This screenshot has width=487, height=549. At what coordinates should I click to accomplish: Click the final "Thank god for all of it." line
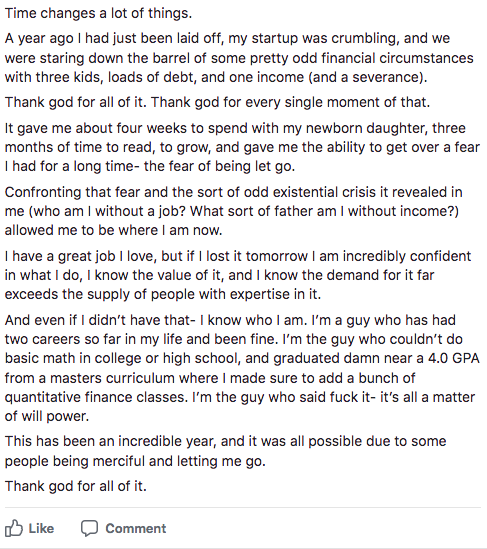[76, 486]
